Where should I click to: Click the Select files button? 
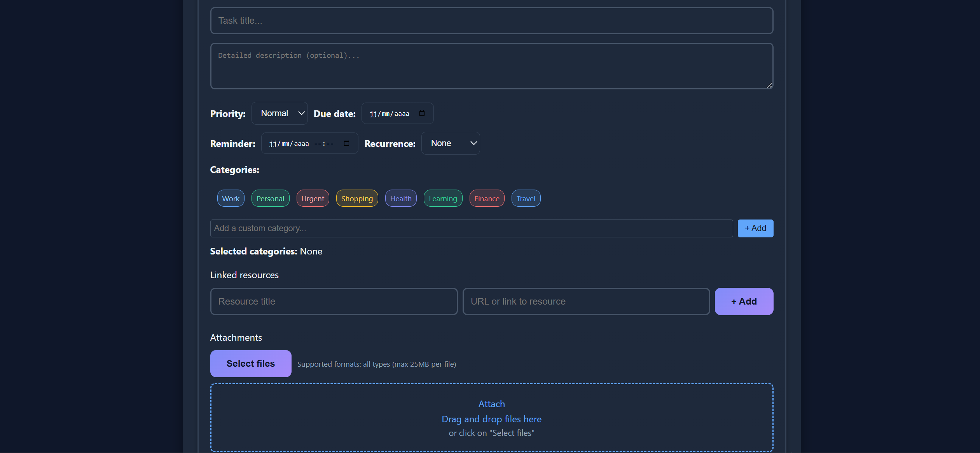coord(251,364)
